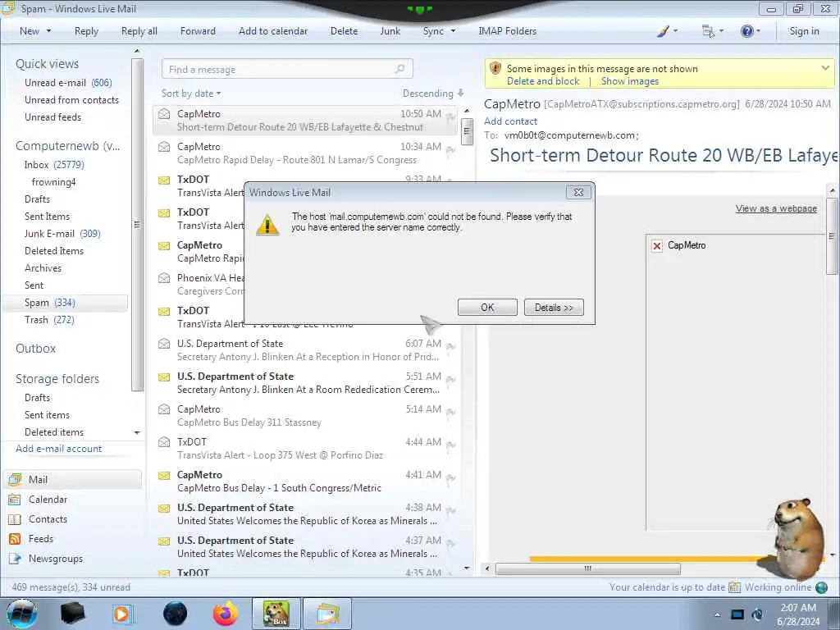Flag the CapMetro 5:14 AM message
Viewport: 840px width, 630px height.
450,413
